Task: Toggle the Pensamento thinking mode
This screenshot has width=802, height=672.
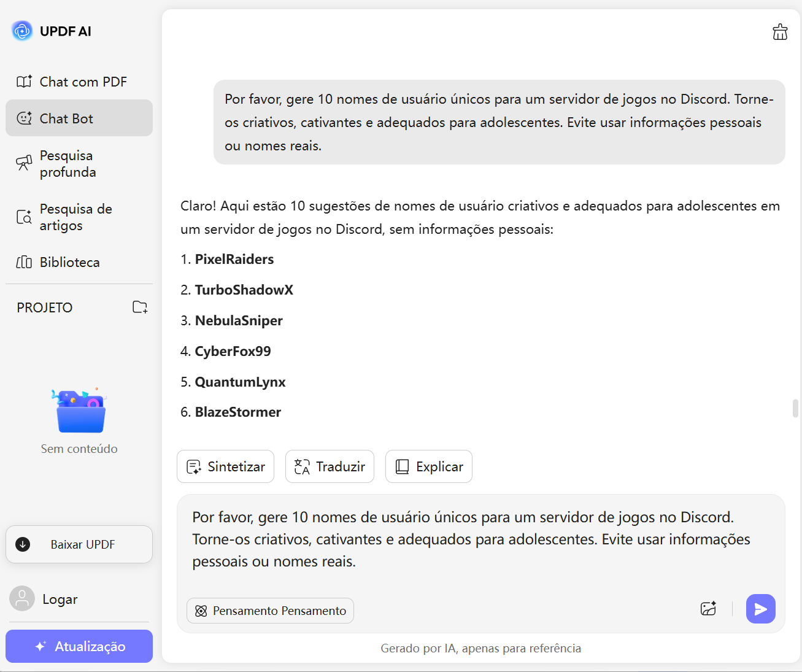Action: (x=270, y=611)
